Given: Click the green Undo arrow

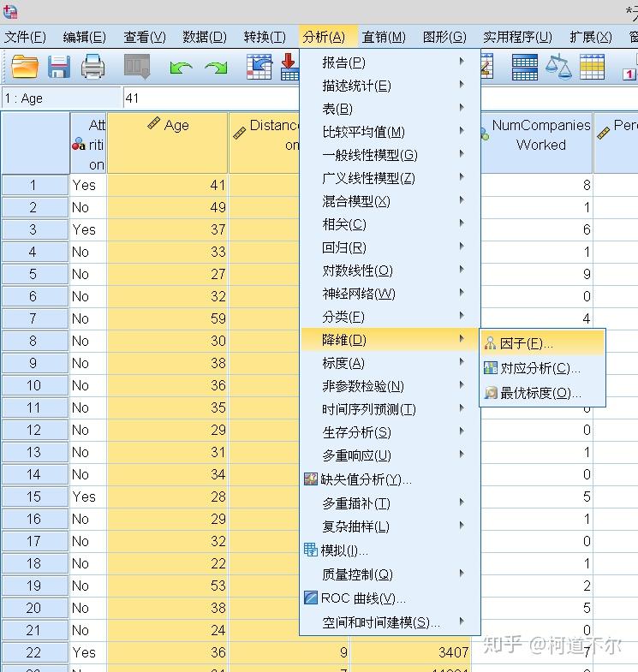Looking at the screenshot, I should click(x=181, y=68).
